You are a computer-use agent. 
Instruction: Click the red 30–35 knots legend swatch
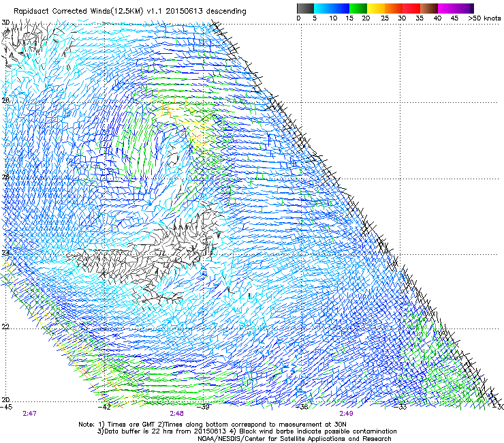pyautogui.click(x=411, y=8)
